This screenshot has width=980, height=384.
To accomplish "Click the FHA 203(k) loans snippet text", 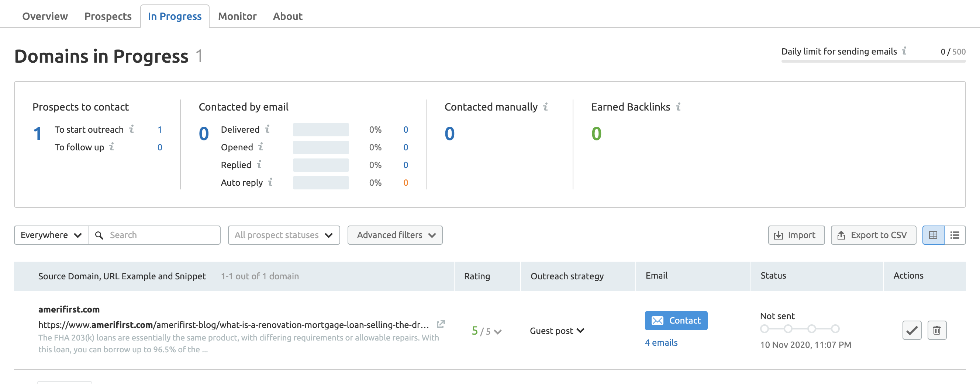I will tap(238, 343).
